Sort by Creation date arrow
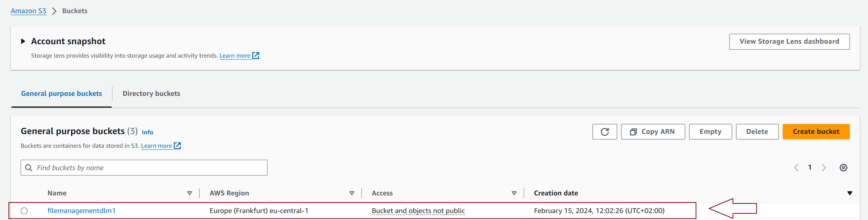Image resolution: width=868 pixels, height=220 pixels. pos(850,193)
